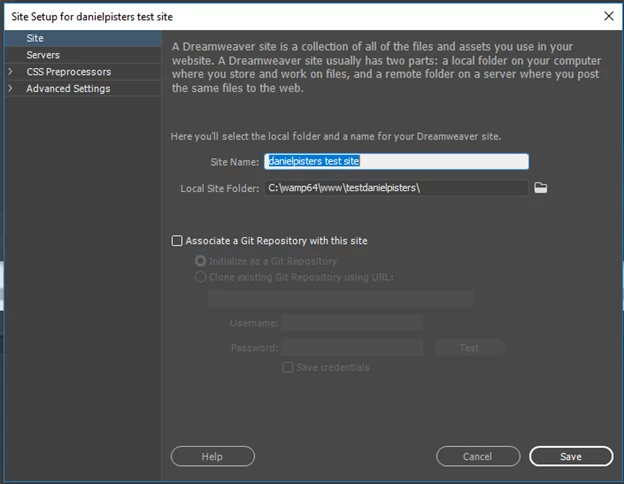Close the Site Setup dialog
Image resolution: width=624 pixels, height=484 pixels.
pyautogui.click(x=608, y=16)
